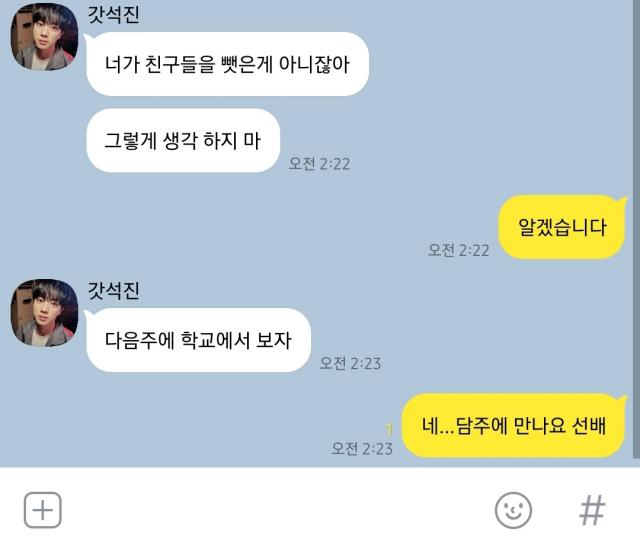Tap the 오전 2:23 timestamp after '다음주에 학교에서 보자'
This screenshot has width=640, height=551.
[350, 363]
